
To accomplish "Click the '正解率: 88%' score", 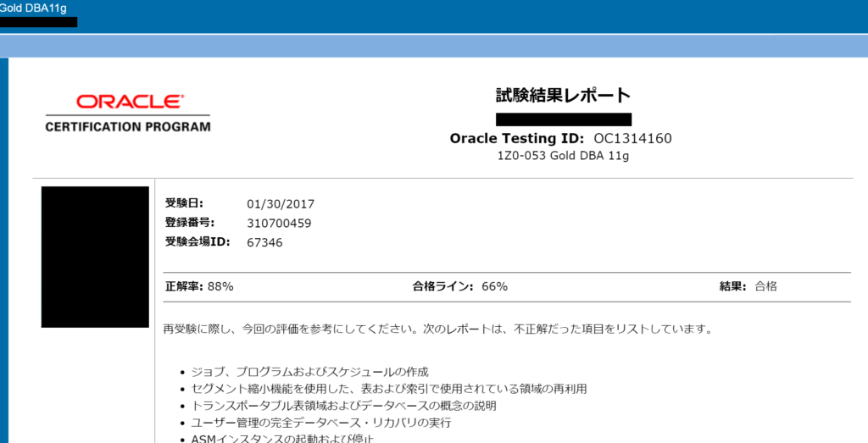I will point(199,286).
